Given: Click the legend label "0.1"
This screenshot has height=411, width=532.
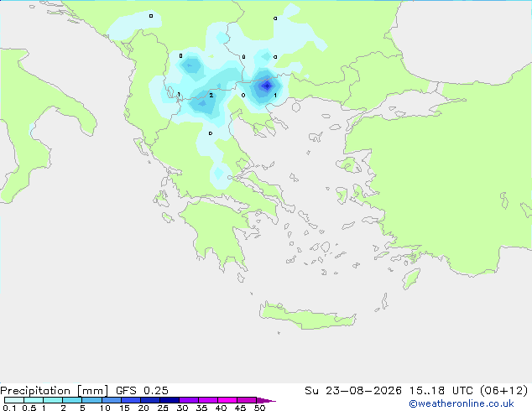Looking at the screenshot, I should pos(9,408).
